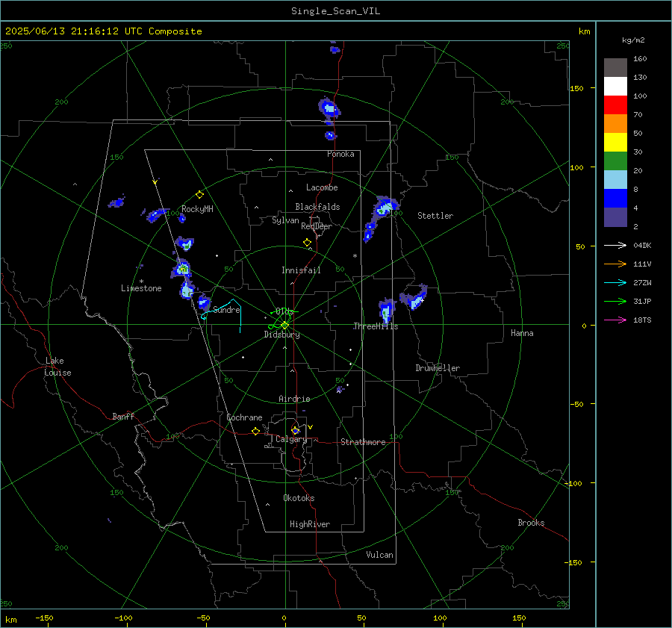The image size is (672, 628).
Task: Click the Banff town label
Action: coord(123,416)
